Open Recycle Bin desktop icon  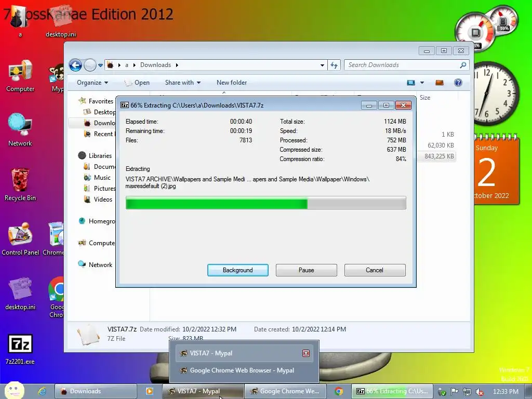[x=20, y=185]
